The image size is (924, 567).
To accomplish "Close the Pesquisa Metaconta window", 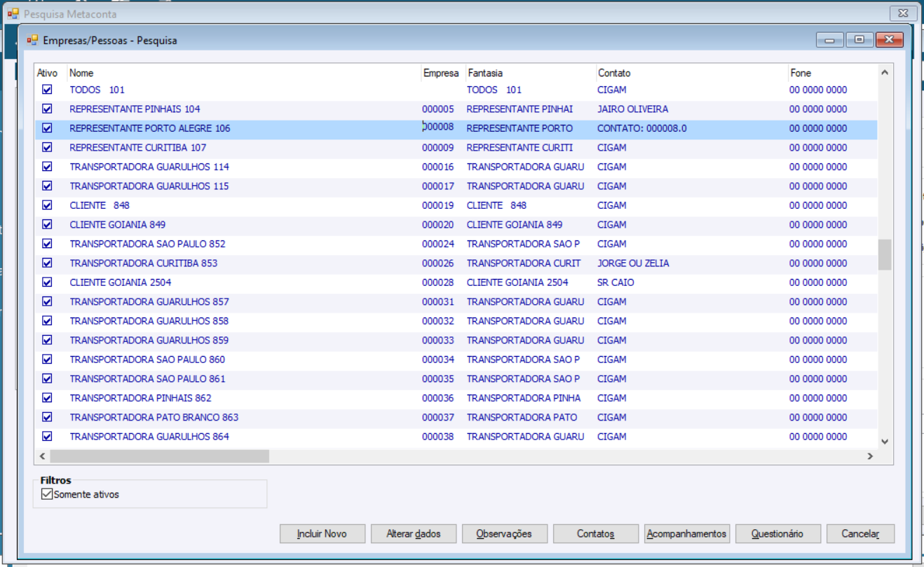I will click(x=904, y=13).
